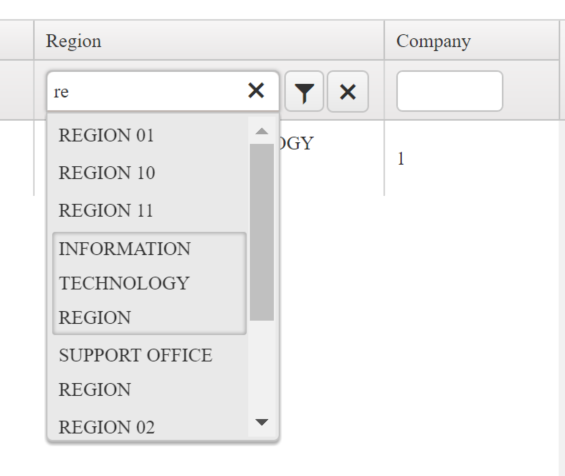Apply the Region funnel filter button

click(x=304, y=92)
